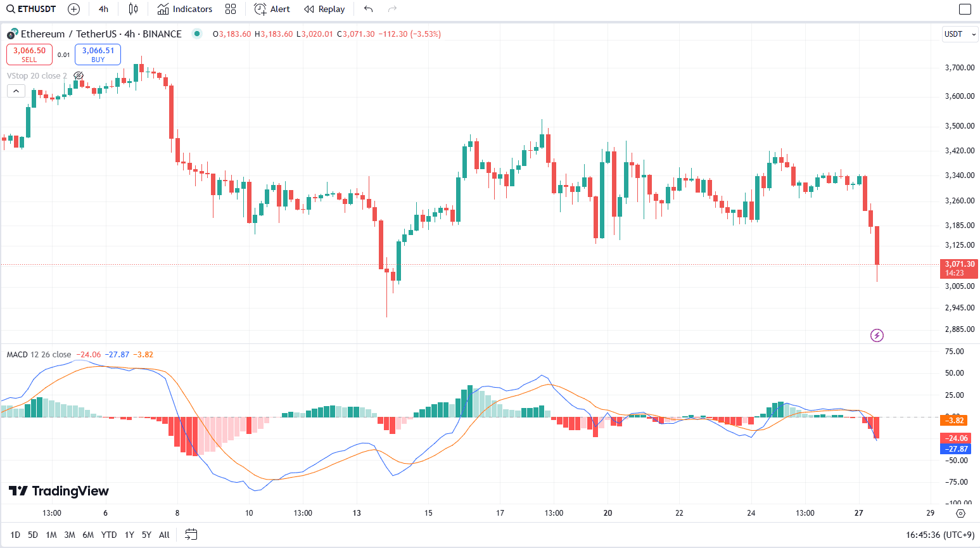Click the green market status dot

197,34
